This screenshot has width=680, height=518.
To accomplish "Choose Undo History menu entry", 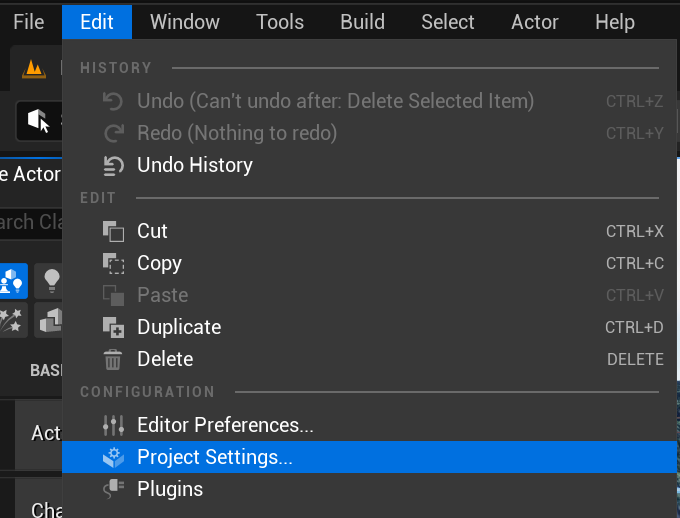I will 195,165.
